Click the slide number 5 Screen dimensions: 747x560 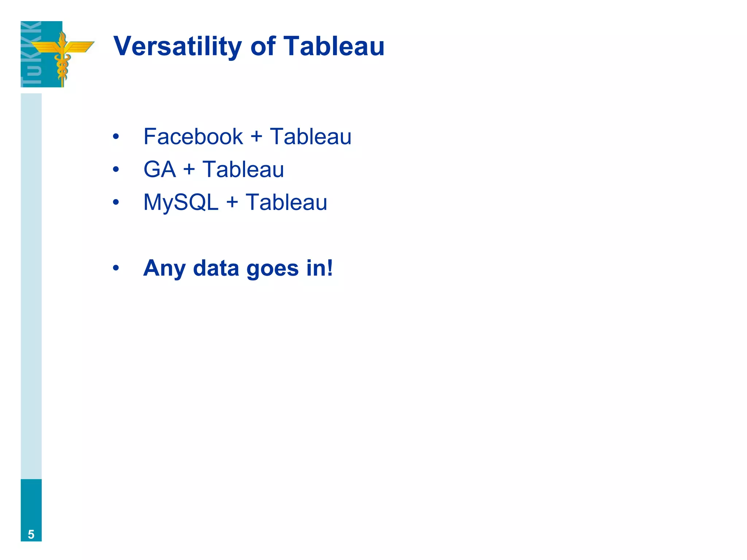point(31,534)
